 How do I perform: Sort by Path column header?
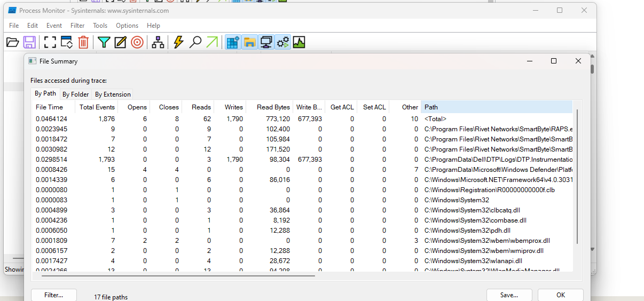click(497, 107)
